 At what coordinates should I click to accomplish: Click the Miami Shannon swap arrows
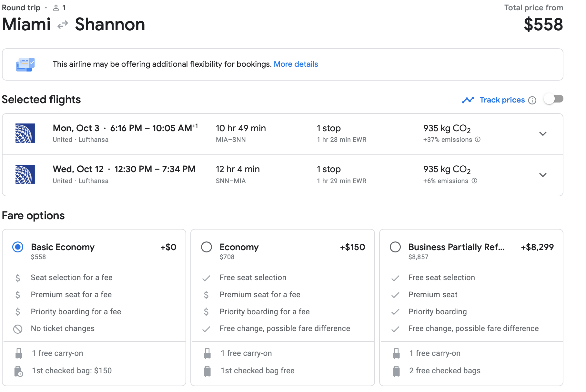[63, 24]
